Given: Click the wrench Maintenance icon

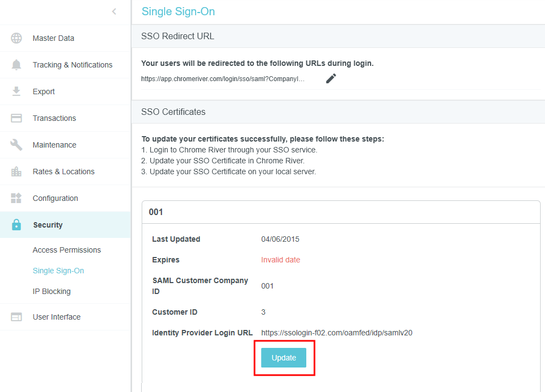Looking at the screenshot, I should pyautogui.click(x=16, y=145).
